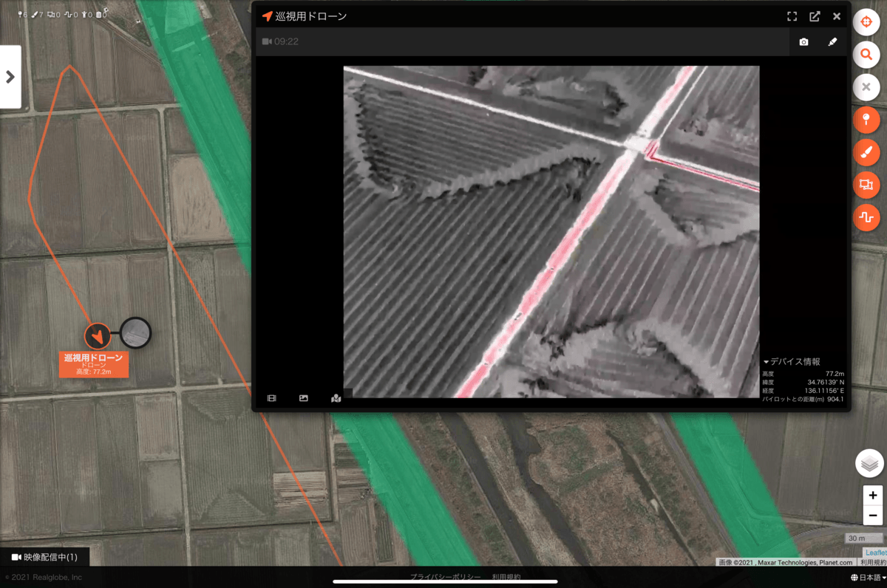Screen dimensions: 887x588
Task: Click the drone marker on the map
Action: (97, 336)
